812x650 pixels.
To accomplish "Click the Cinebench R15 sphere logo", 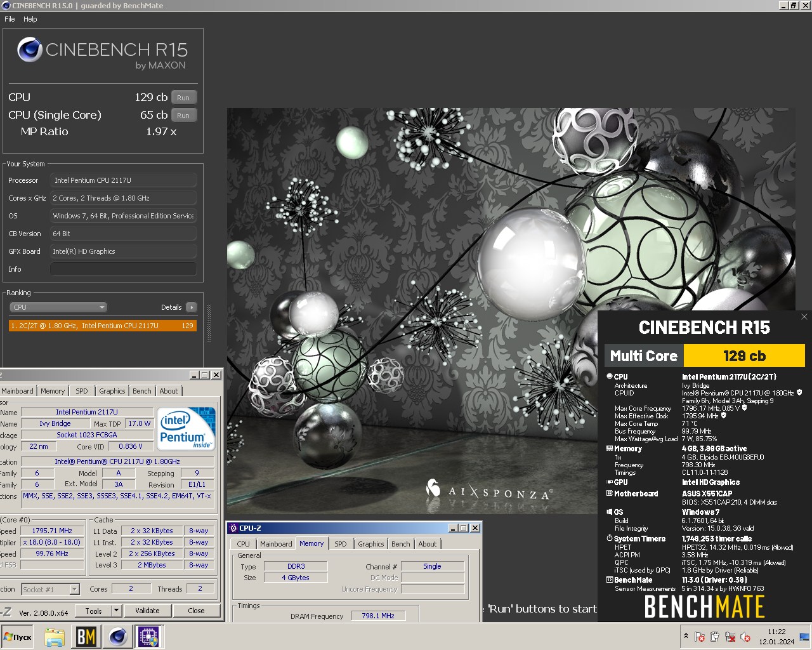I will pos(29,50).
